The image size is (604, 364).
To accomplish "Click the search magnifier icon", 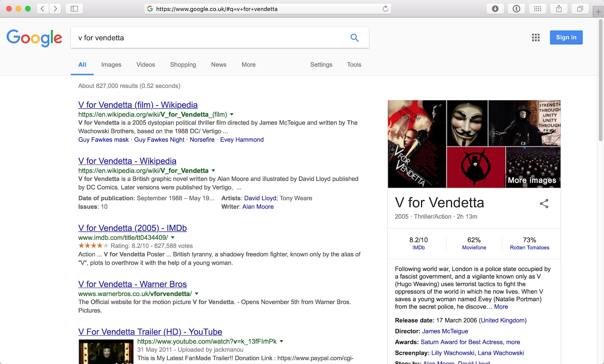I will click(x=354, y=37).
